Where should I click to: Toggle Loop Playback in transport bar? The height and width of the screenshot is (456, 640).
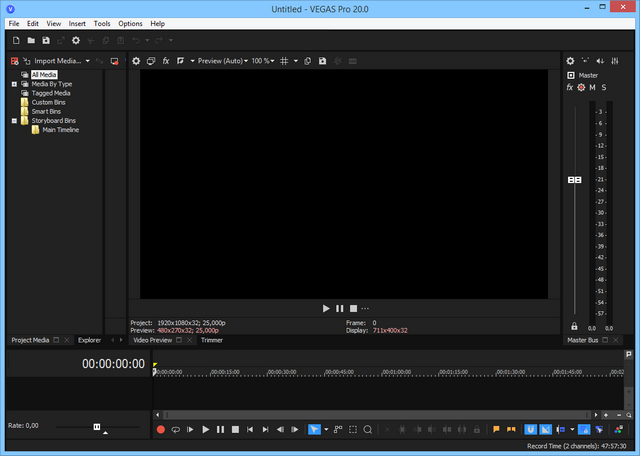point(175,429)
